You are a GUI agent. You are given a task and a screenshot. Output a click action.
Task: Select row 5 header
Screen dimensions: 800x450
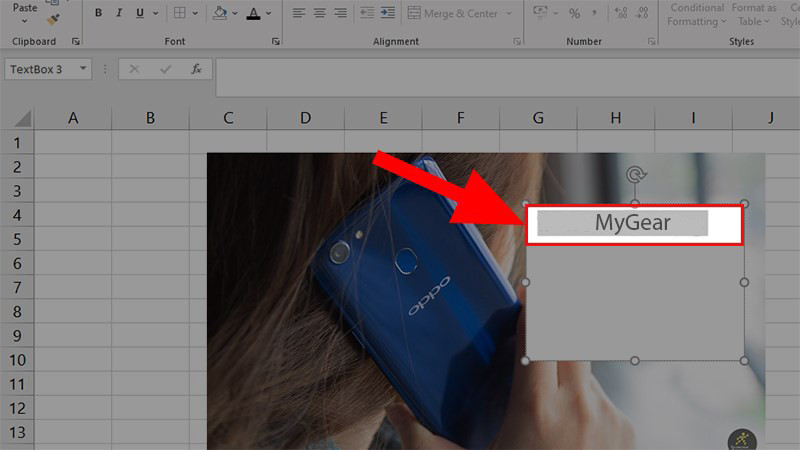17,239
